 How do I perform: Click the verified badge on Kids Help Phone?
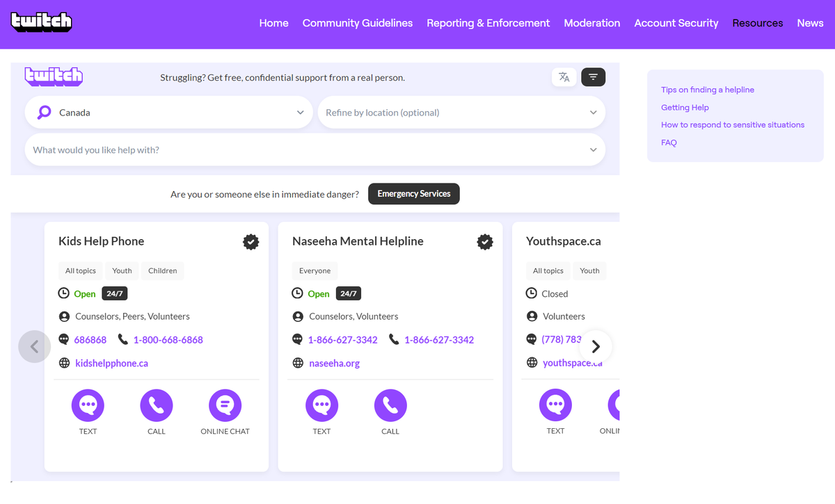point(250,242)
